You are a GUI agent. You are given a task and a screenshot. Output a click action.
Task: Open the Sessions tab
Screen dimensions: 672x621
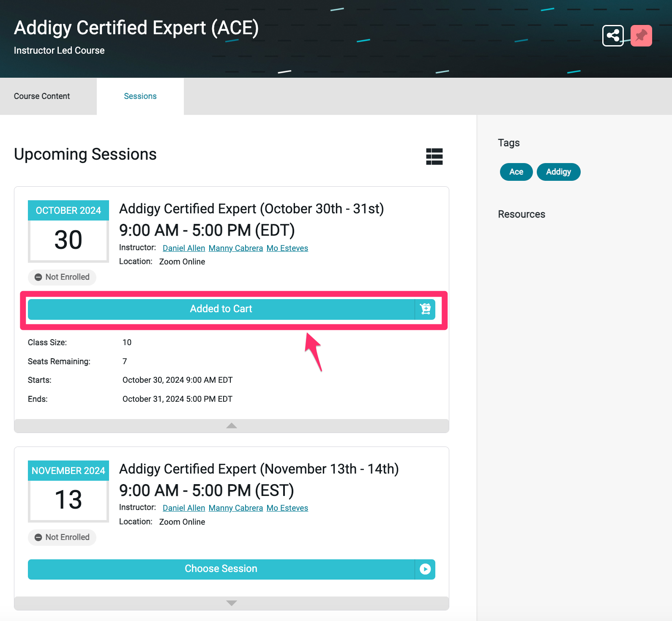[x=140, y=96]
